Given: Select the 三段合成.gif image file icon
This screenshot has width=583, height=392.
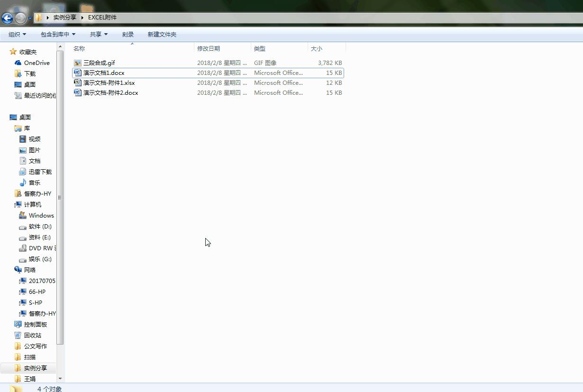Looking at the screenshot, I should (78, 63).
